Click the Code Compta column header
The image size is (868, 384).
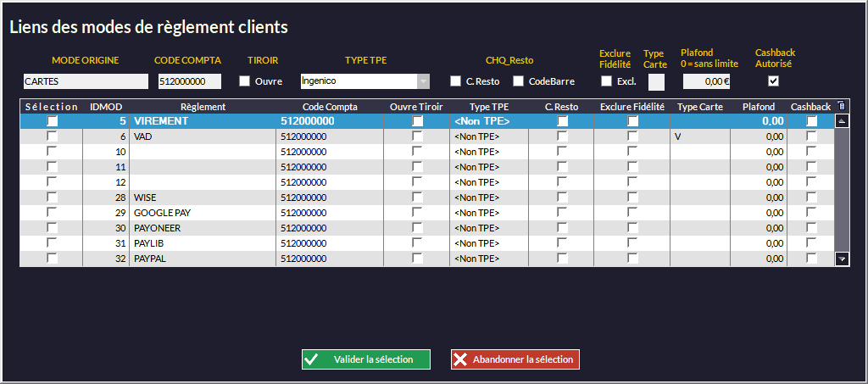coord(330,107)
